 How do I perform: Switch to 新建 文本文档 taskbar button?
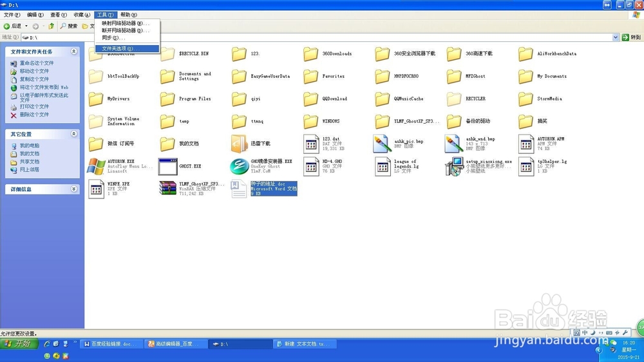coord(305,344)
